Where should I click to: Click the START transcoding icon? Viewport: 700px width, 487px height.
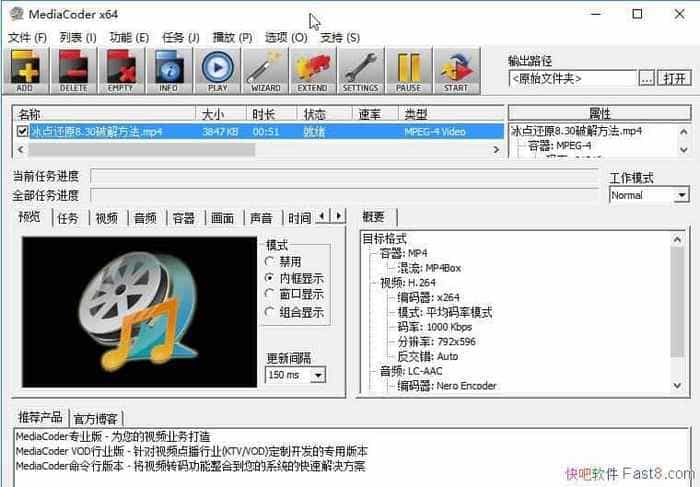456,71
